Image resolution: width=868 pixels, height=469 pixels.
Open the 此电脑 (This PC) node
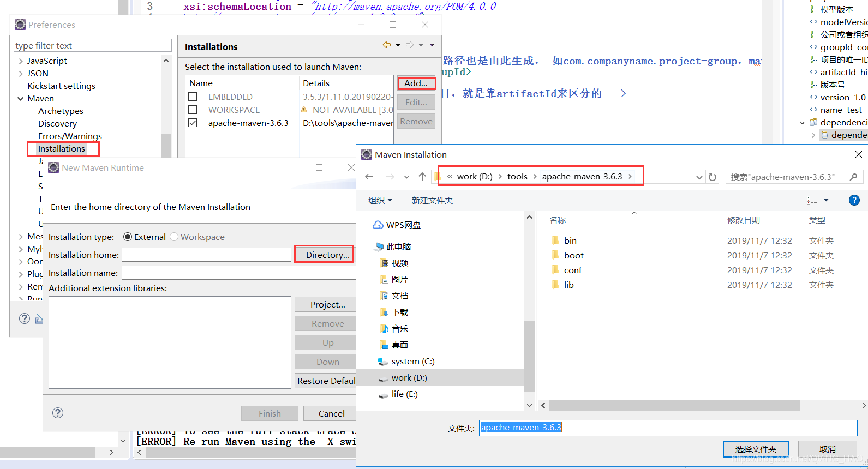[393, 246]
